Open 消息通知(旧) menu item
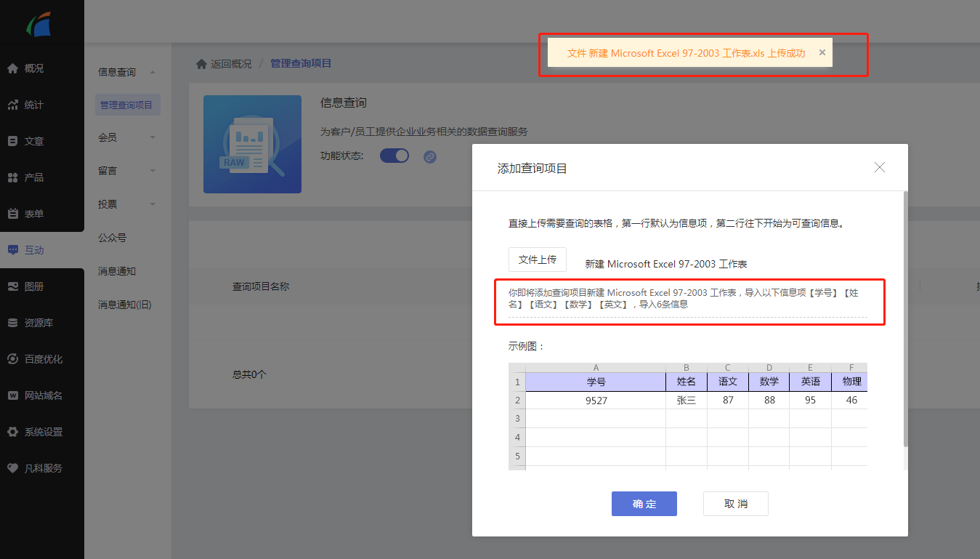 click(x=125, y=305)
